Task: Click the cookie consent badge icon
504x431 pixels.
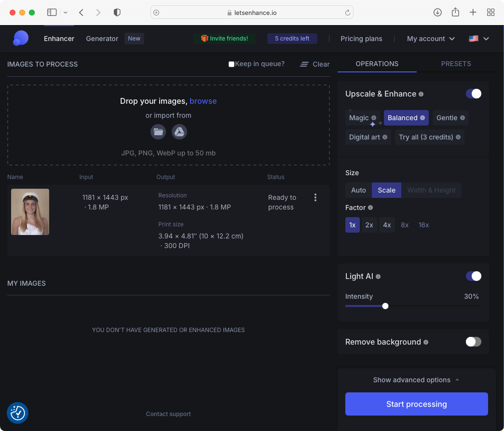Action: click(x=18, y=413)
